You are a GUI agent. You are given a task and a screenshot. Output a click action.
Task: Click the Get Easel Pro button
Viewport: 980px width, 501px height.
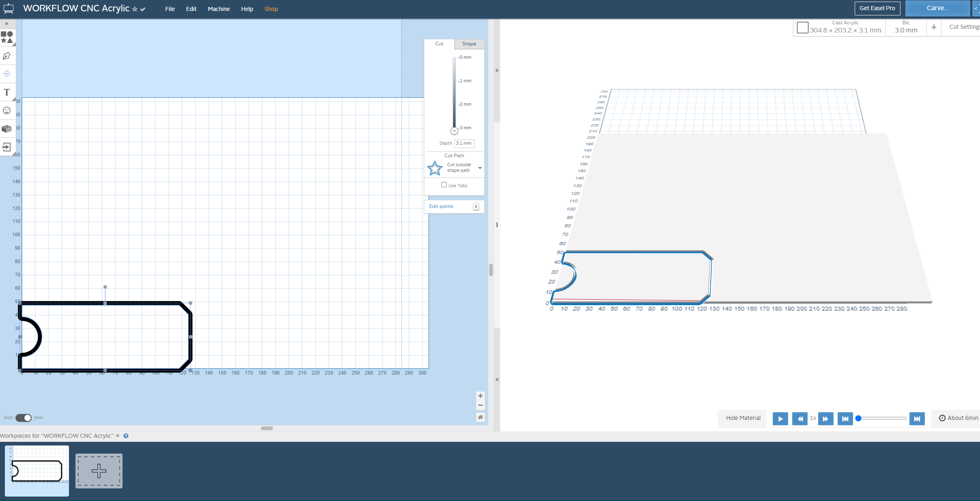pyautogui.click(x=877, y=8)
